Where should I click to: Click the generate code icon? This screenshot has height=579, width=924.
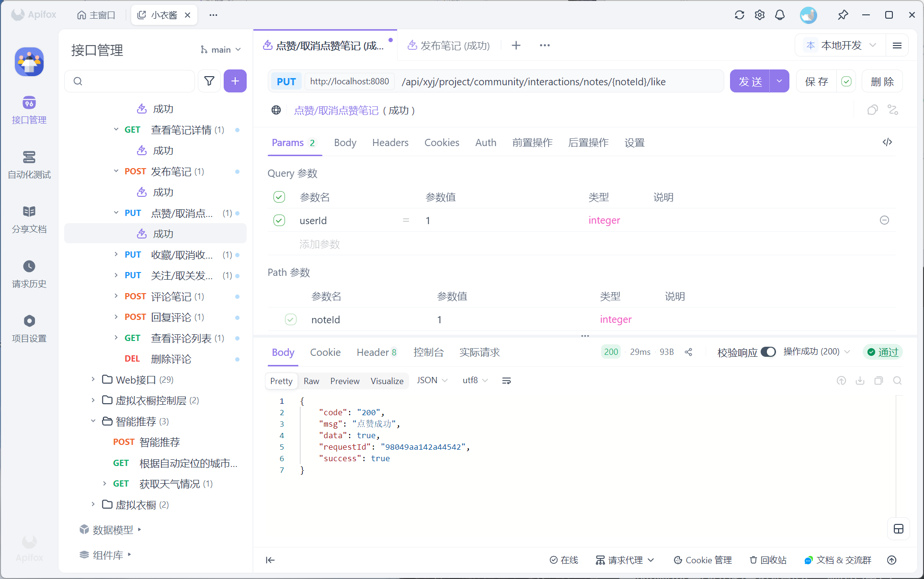click(887, 142)
